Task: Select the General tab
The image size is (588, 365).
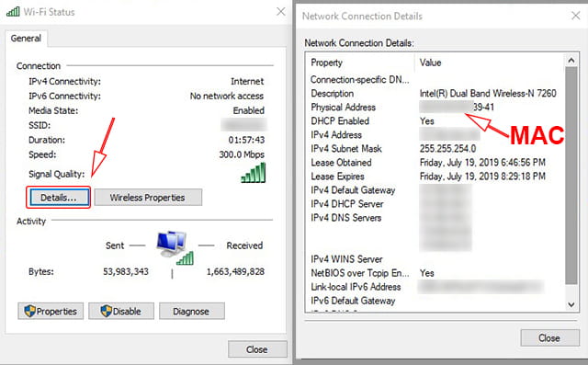Action: [x=26, y=39]
